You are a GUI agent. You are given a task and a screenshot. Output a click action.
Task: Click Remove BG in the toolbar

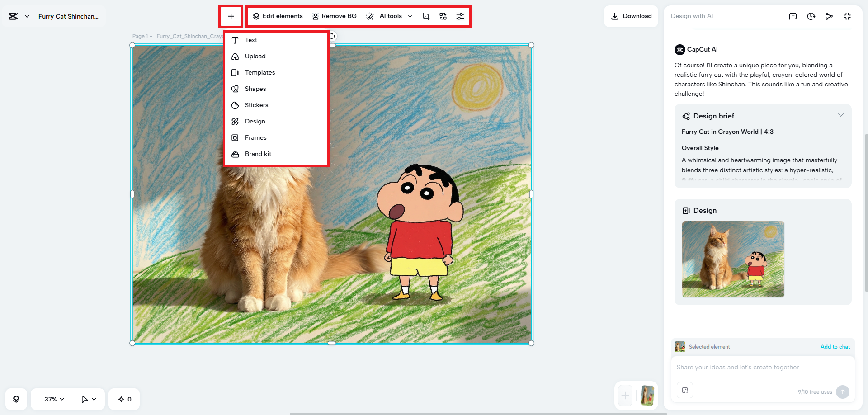coord(335,16)
